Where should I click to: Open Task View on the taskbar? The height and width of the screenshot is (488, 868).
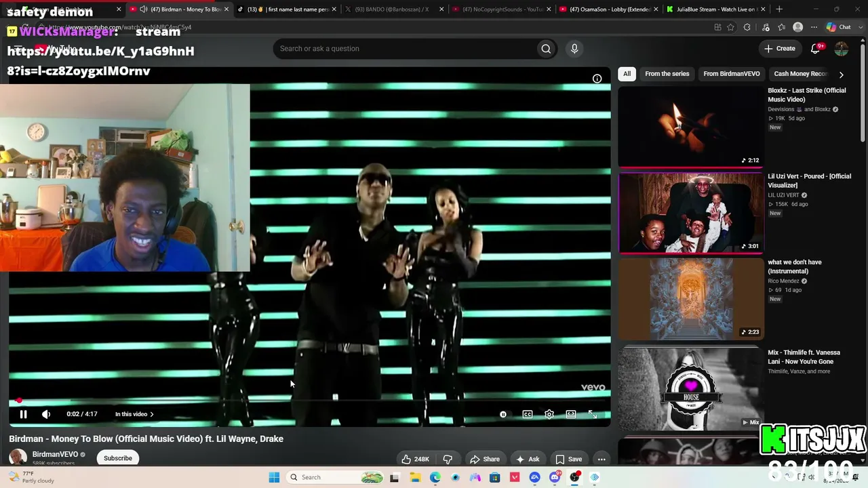point(395,477)
